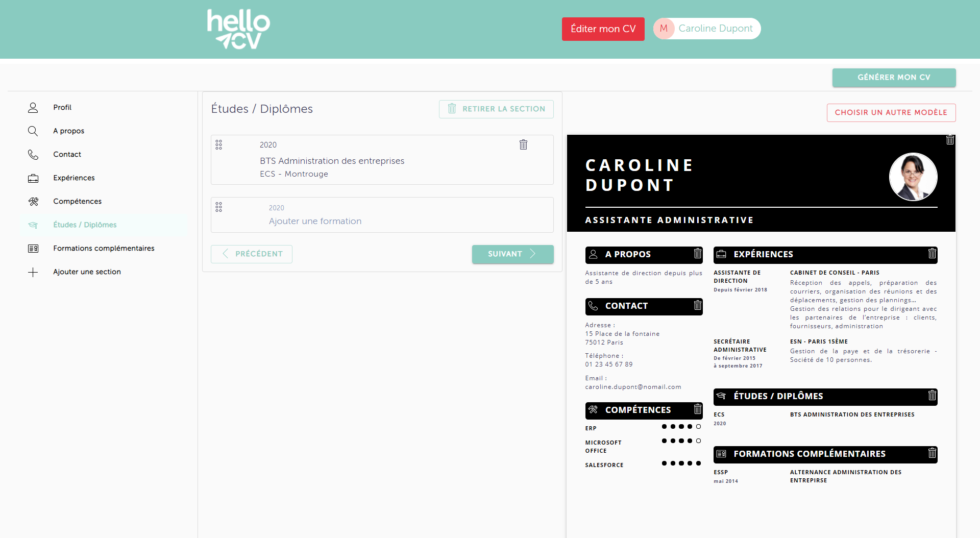Screen dimensions: 980x538
Task: Click person icon in A PROPOS header
Action: pyautogui.click(x=593, y=254)
